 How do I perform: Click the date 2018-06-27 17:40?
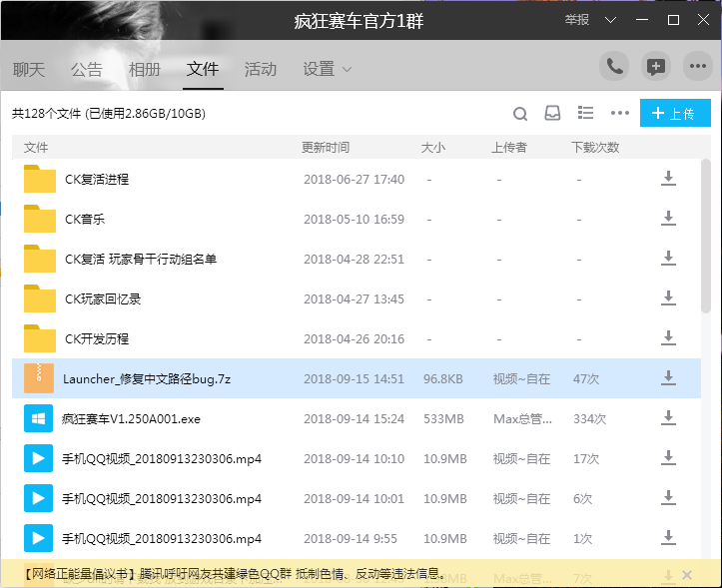354,179
